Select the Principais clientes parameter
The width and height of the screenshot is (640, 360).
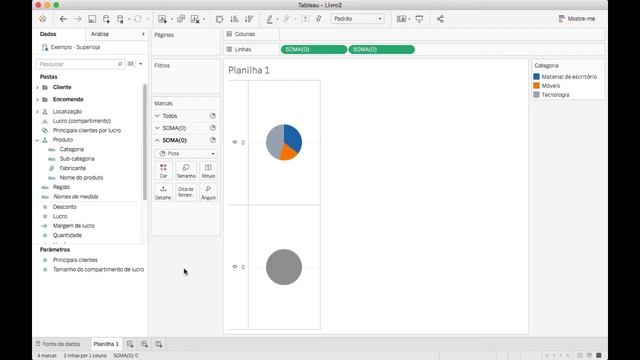pyautogui.click(x=75, y=260)
